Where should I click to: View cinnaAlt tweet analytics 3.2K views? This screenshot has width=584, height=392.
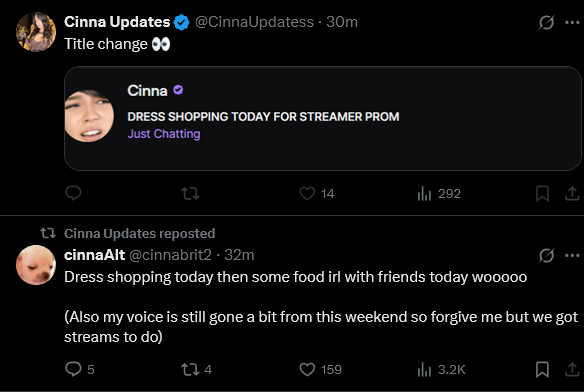pyautogui.click(x=442, y=369)
